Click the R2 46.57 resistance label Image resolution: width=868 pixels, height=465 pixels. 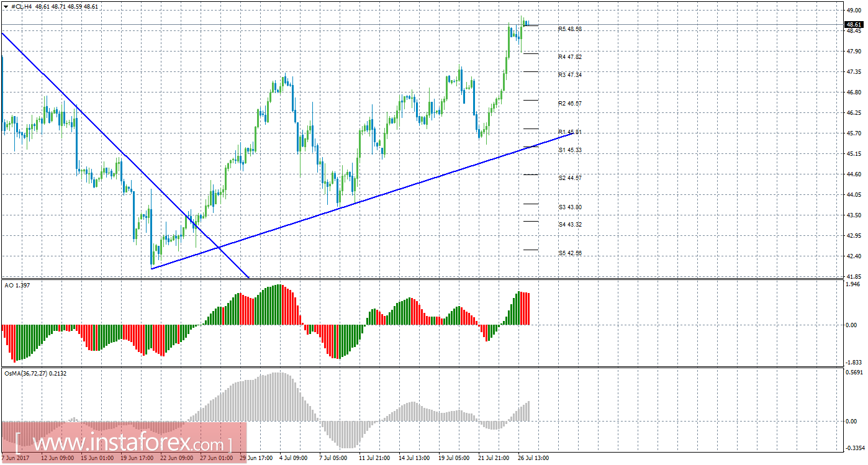tap(570, 103)
